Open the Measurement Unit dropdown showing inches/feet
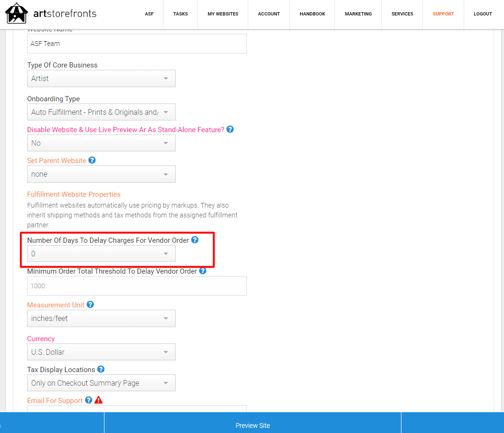This screenshot has width=504, height=433. (101, 319)
